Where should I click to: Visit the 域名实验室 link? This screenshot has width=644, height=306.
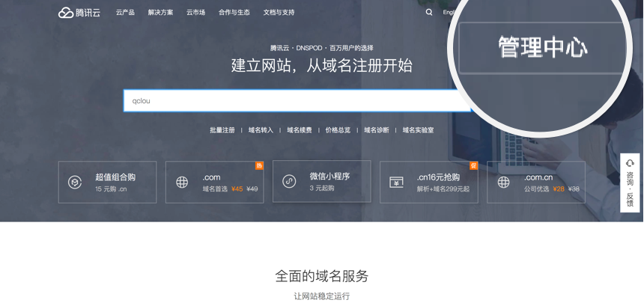pos(418,130)
